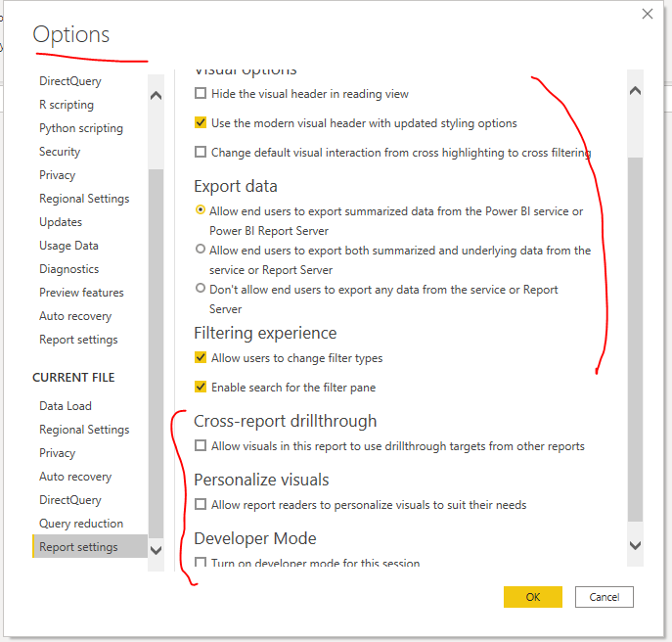Open Regional Settings under Current File

84,430
